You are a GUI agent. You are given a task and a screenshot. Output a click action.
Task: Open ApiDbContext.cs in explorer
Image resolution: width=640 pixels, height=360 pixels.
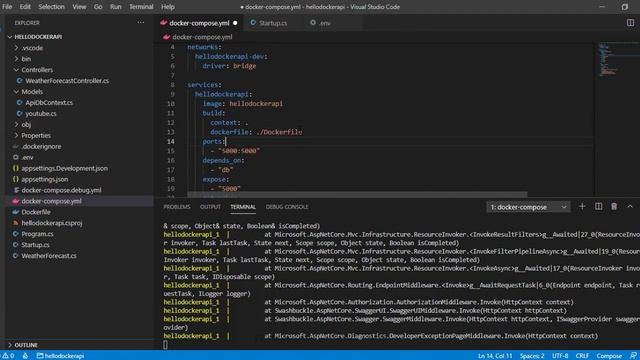49,103
